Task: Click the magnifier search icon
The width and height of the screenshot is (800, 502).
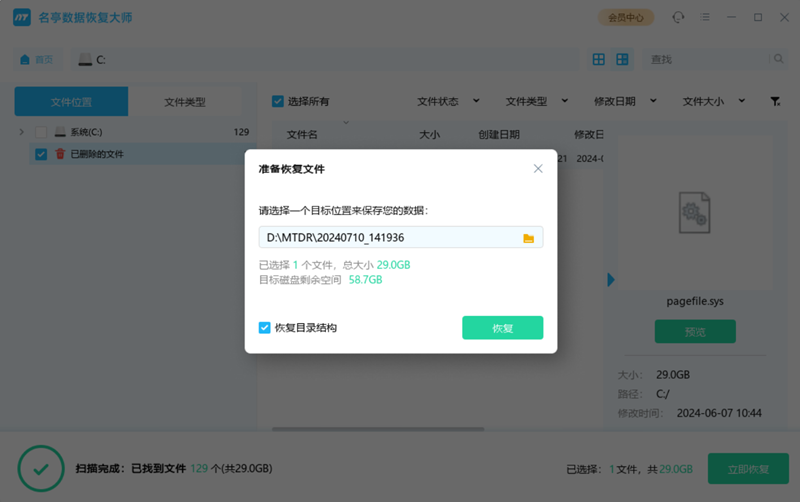Action: click(779, 59)
